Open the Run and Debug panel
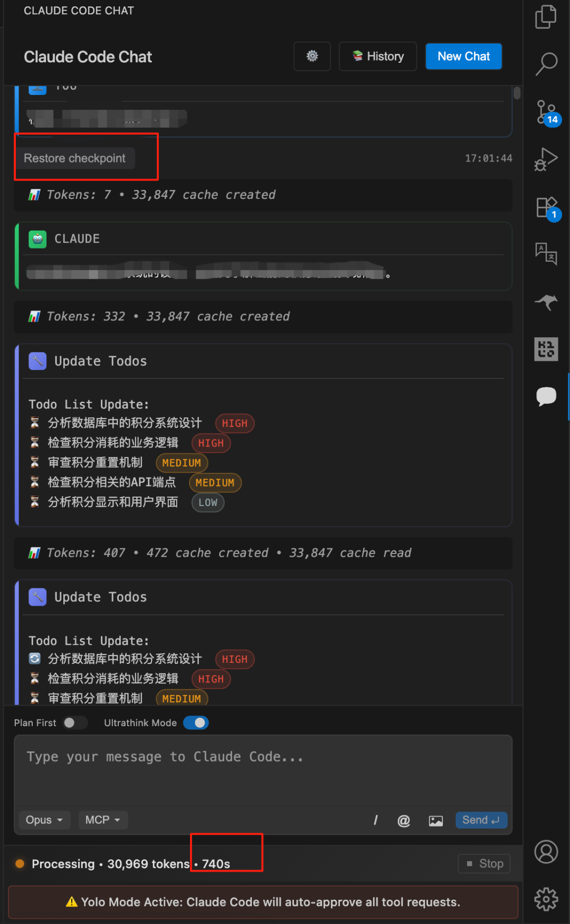 point(546,158)
